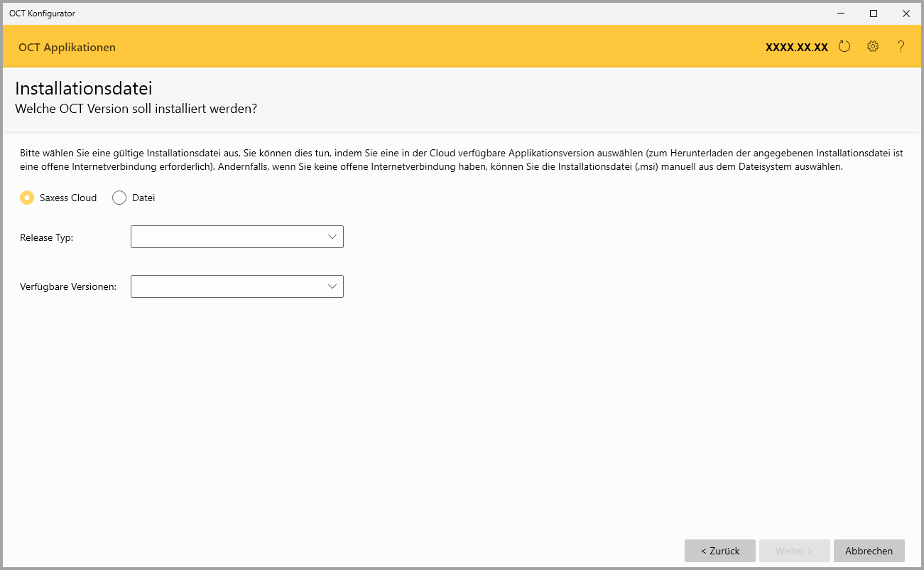Select the Datei radio button
924x570 pixels.
pyautogui.click(x=119, y=198)
